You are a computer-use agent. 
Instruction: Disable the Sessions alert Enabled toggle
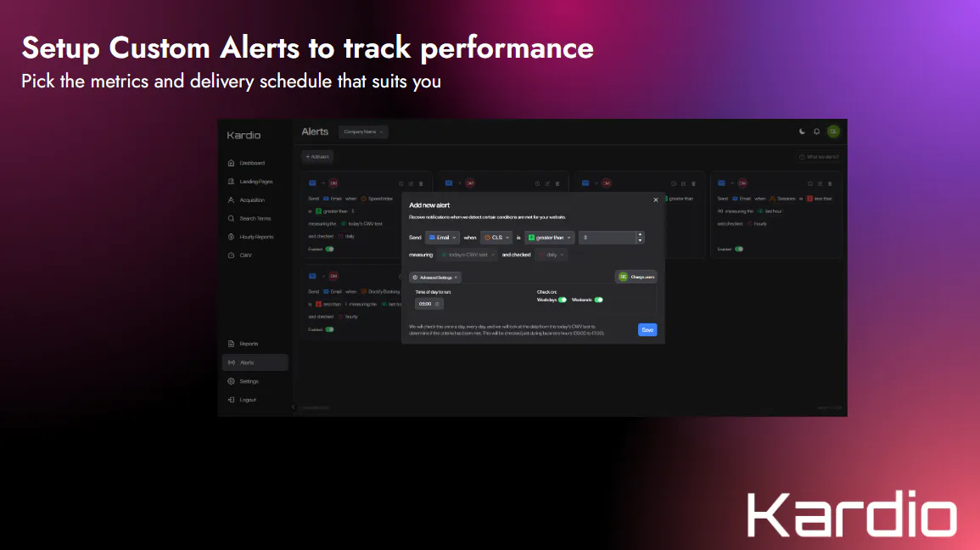click(739, 249)
